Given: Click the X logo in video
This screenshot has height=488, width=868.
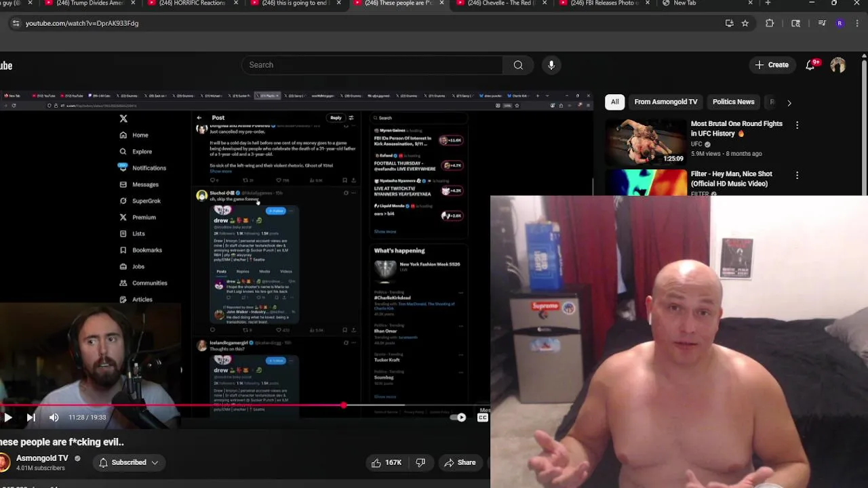Looking at the screenshot, I should point(123,119).
